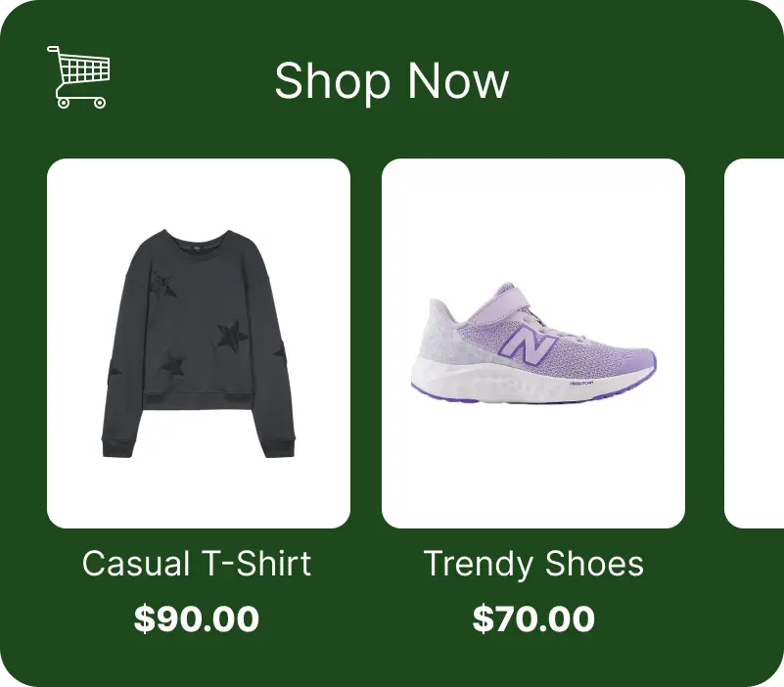Open the Casual T-Shirt product title

(x=197, y=564)
